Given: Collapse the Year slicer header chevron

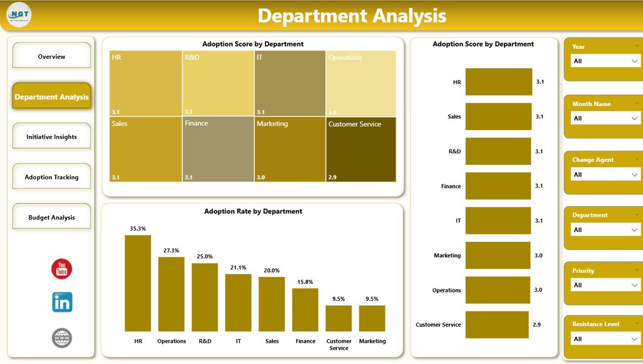Looking at the screenshot, I should click(638, 46).
